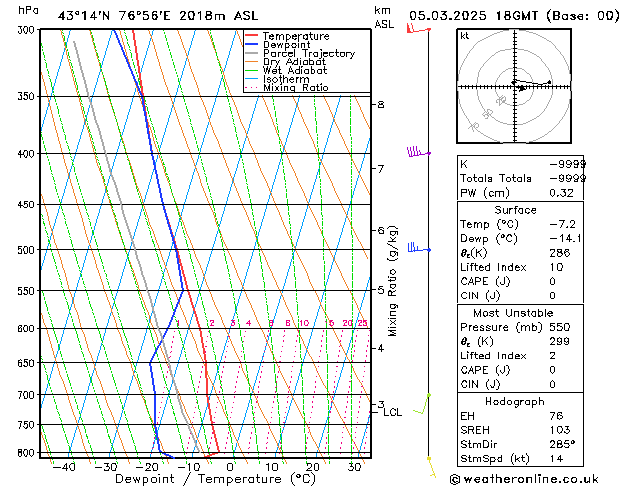The width and height of the screenshot is (629, 486).
Task: Click the magenta wind barb at 400 hPa
Action: click(x=416, y=152)
